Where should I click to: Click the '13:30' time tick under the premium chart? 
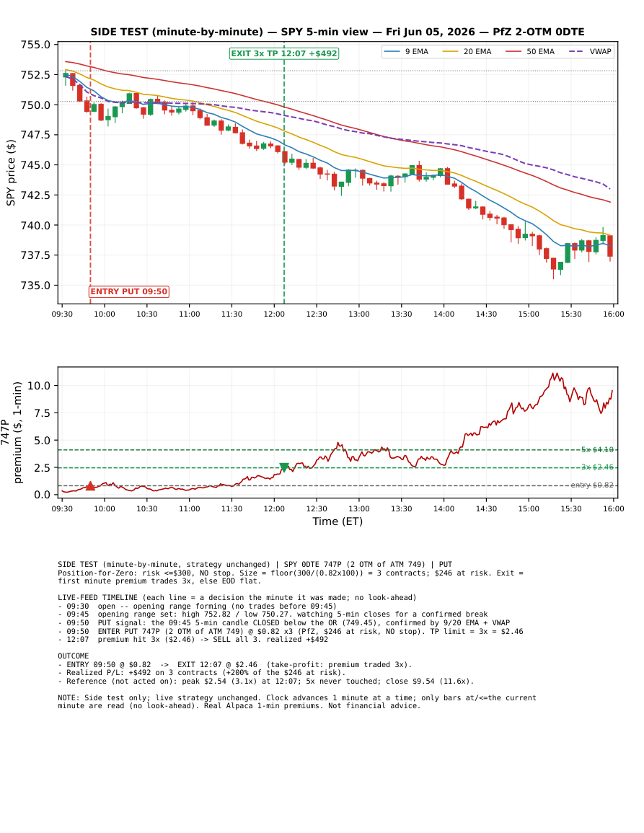point(401,508)
